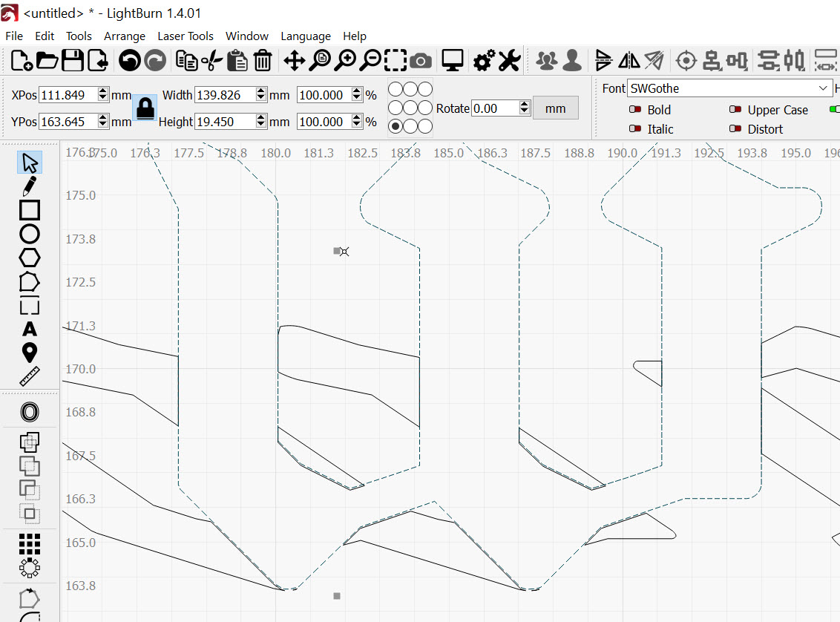
Task: Select the Polygon tool
Action: (x=29, y=257)
